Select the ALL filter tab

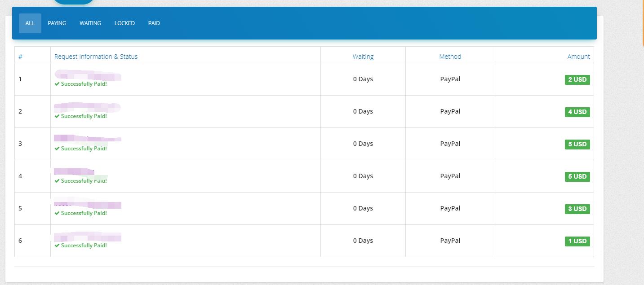[30, 23]
